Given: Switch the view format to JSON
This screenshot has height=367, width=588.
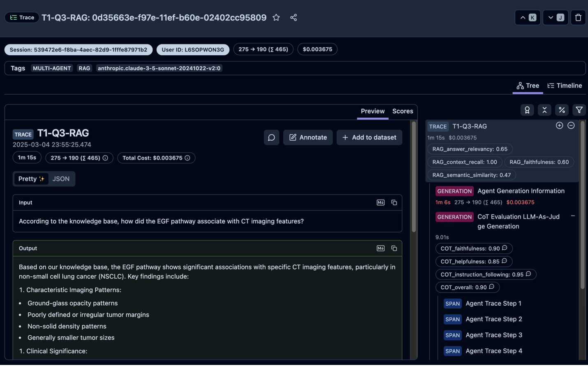Looking at the screenshot, I should pyautogui.click(x=61, y=179).
